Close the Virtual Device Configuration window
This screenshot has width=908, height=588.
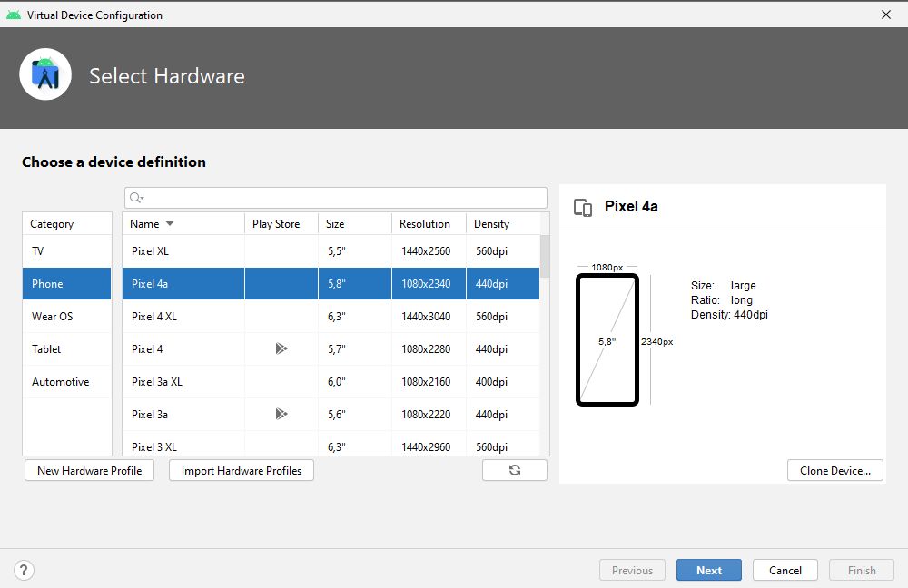[x=886, y=15]
